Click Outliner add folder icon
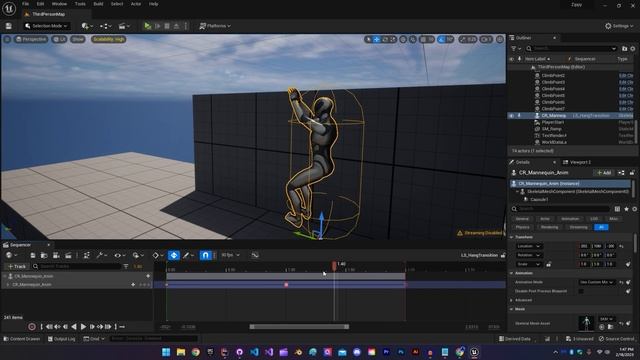 (x=624, y=49)
